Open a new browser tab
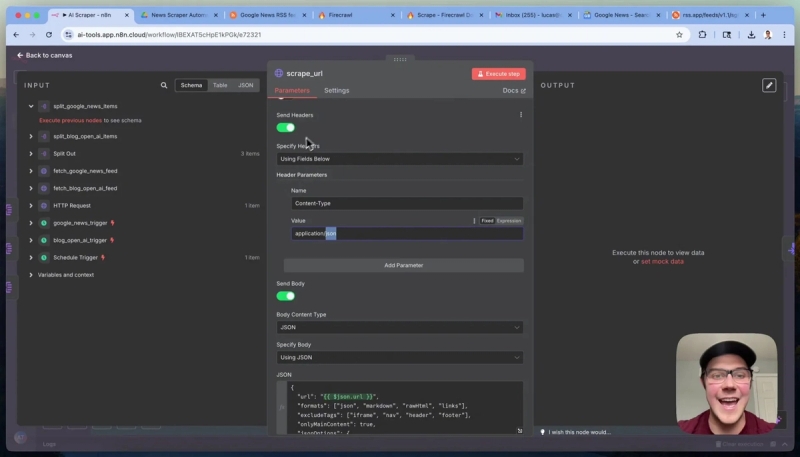This screenshot has width=800, height=457. coord(763,15)
